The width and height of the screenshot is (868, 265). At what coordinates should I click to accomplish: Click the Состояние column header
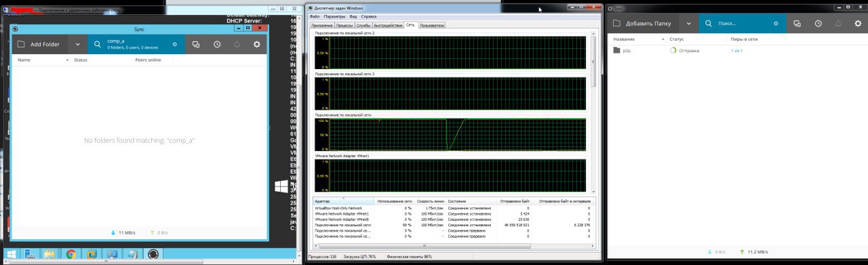pyautogui.click(x=471, y=201)
